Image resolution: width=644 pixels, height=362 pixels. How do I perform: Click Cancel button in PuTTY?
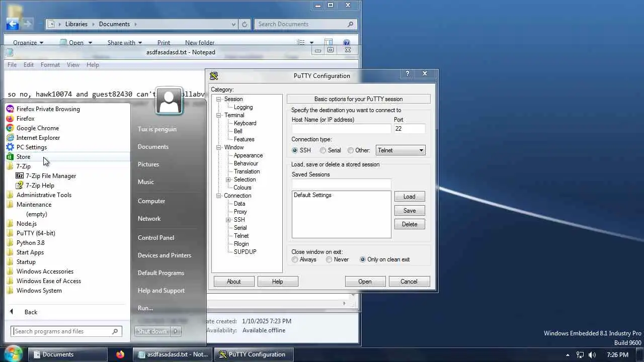[409, 282]
